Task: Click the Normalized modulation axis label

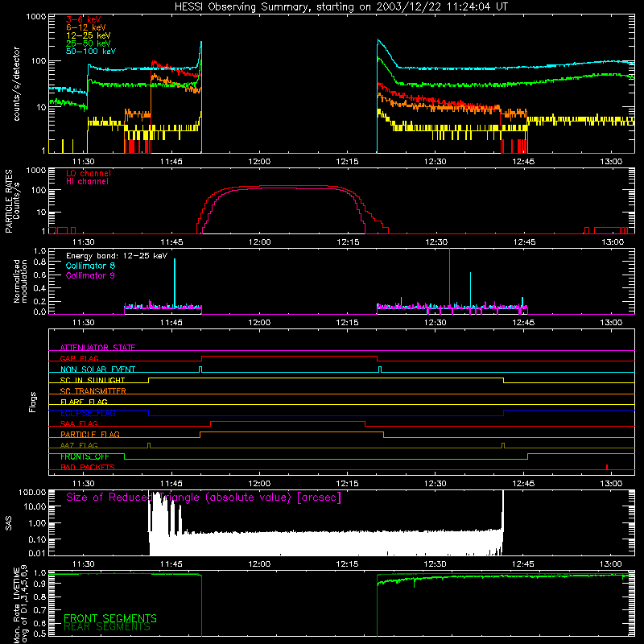Action: (x=20, y=281)
